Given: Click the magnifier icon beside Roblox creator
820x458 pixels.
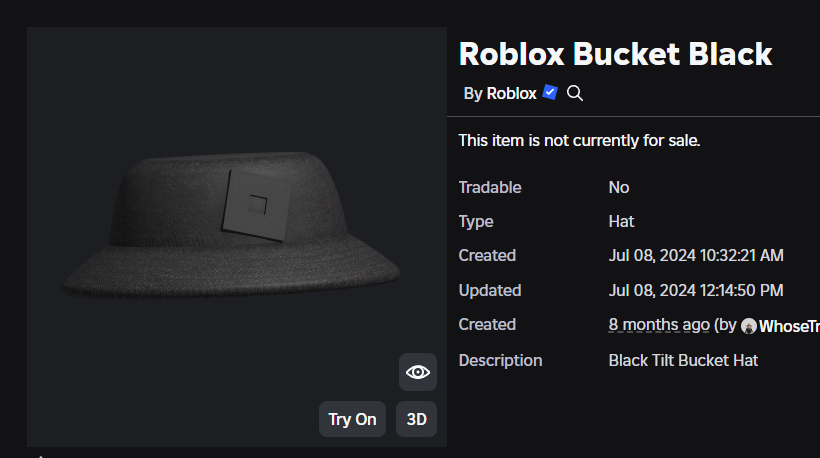Looking at the screenshot, I should click(x=575, y=93).
